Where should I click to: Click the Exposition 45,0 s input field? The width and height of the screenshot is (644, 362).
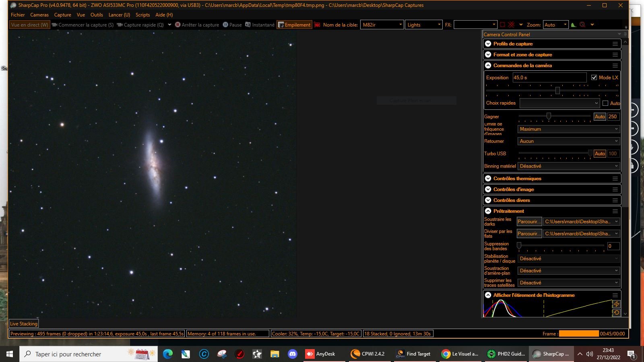tap(549, 78)
